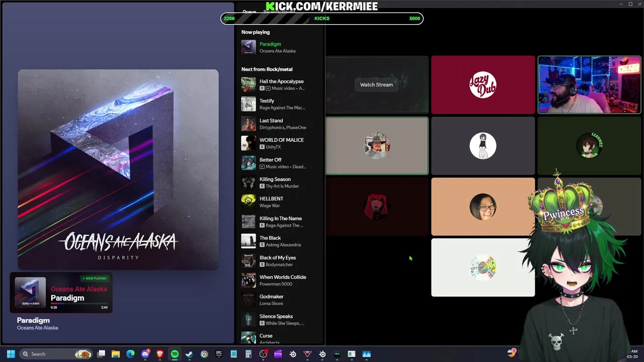Screen dimensions: 644x362
Task: Select the lazy Dub participant tile
Action: click(x=483, y=84)
